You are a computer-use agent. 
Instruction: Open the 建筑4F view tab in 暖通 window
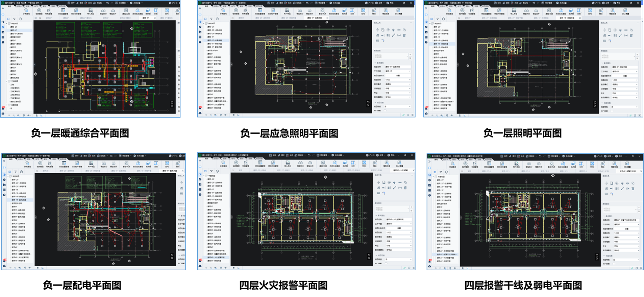click(x=67, y=18)
